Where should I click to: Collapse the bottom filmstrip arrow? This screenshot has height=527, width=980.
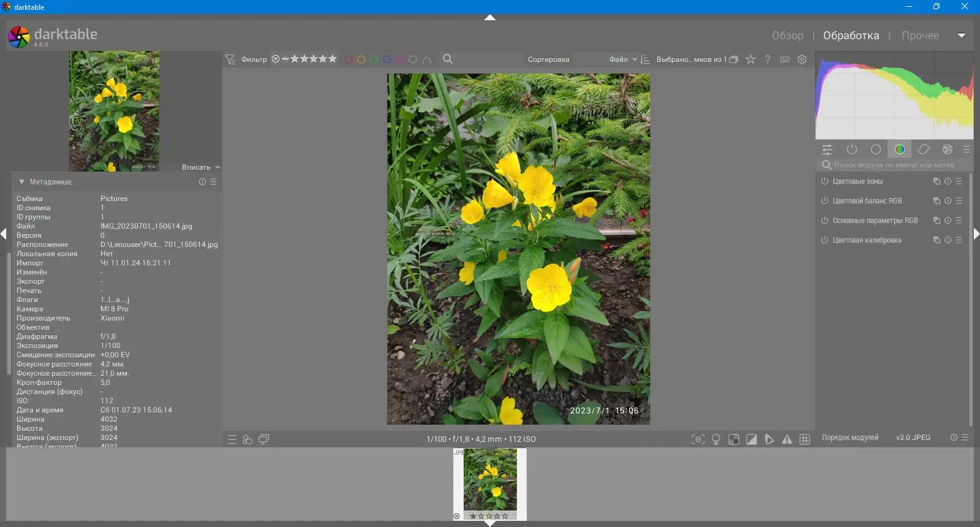pyautogui.click(x=490, y=523)
